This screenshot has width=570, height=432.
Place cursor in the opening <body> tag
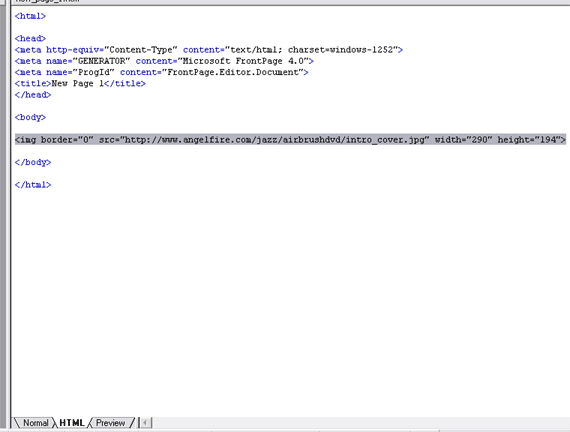(x=30, y=117)
